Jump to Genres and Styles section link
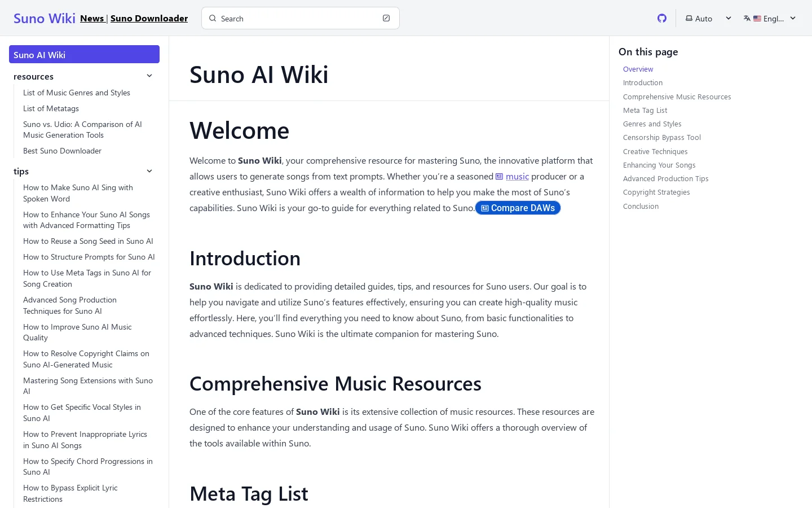This screenshot has width=812, height=508. point(652,124)
